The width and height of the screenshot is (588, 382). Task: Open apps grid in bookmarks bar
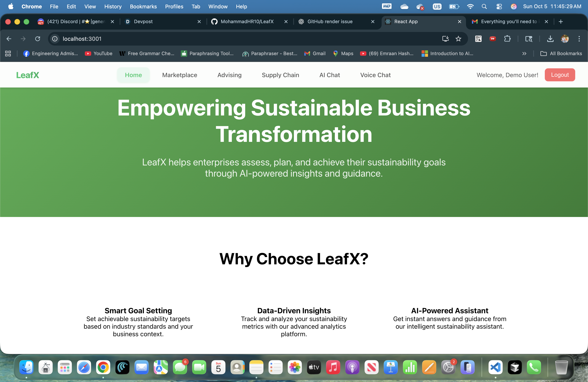[8, 54]
